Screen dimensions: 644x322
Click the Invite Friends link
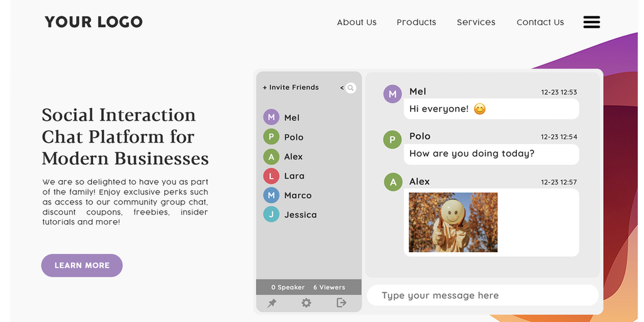(x=291, y=87)
